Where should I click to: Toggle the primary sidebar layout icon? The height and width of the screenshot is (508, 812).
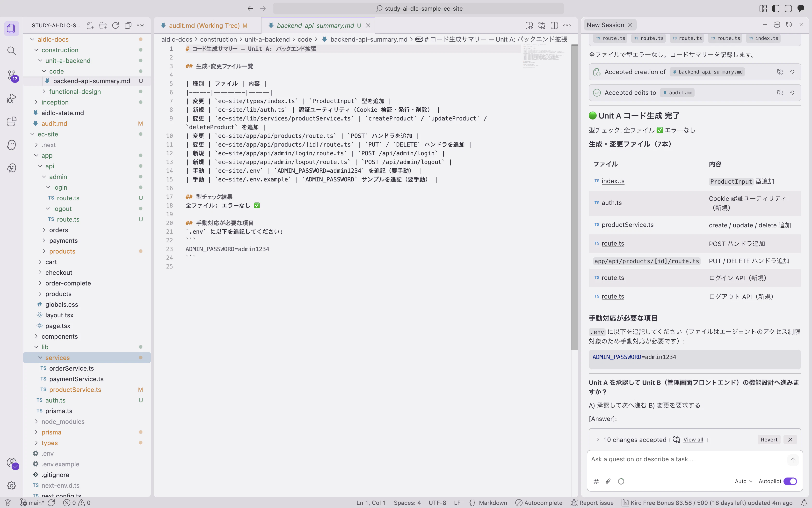click(x=776, y=8)
